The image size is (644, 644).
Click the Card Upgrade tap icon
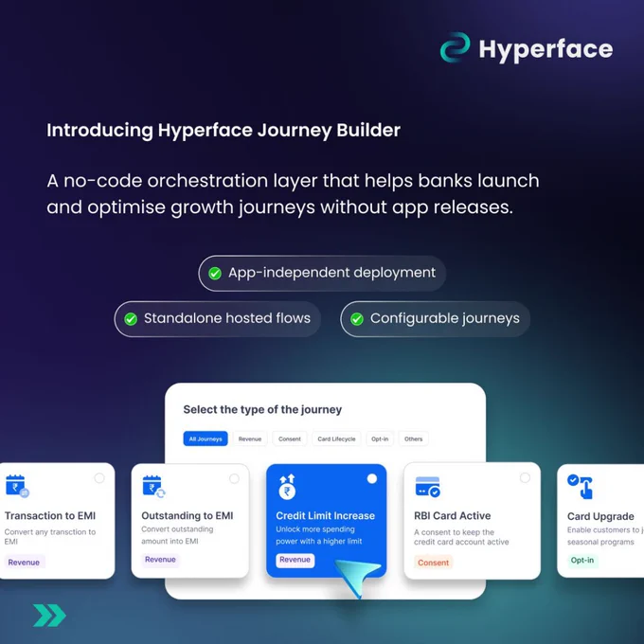[x=580, y=486]
